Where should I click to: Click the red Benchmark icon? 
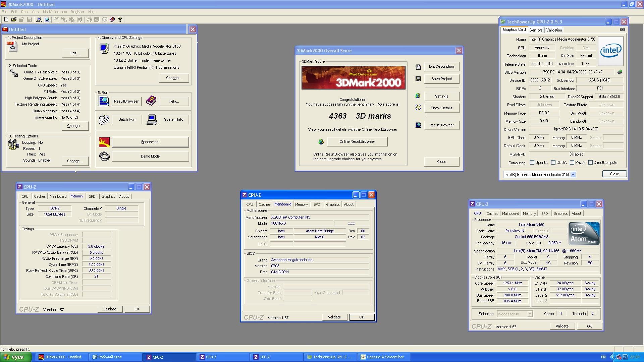(104, 142)
